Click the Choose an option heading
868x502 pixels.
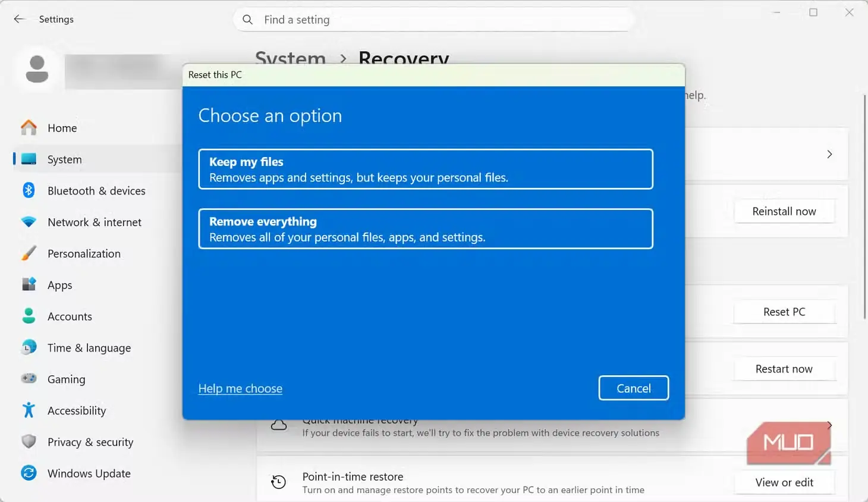[x=270, y=115]
